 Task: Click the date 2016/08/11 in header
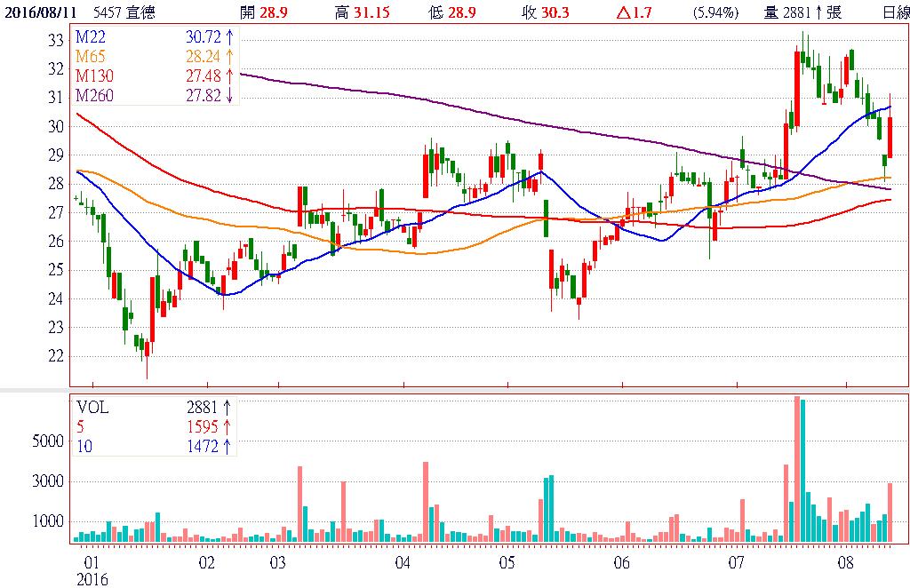38,12
